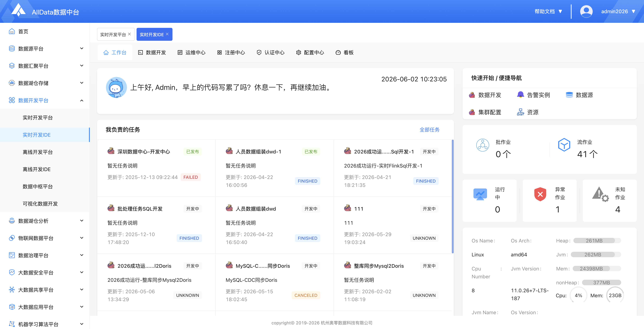Click the 数据汇聚平台 layers icon

point(12,66)
